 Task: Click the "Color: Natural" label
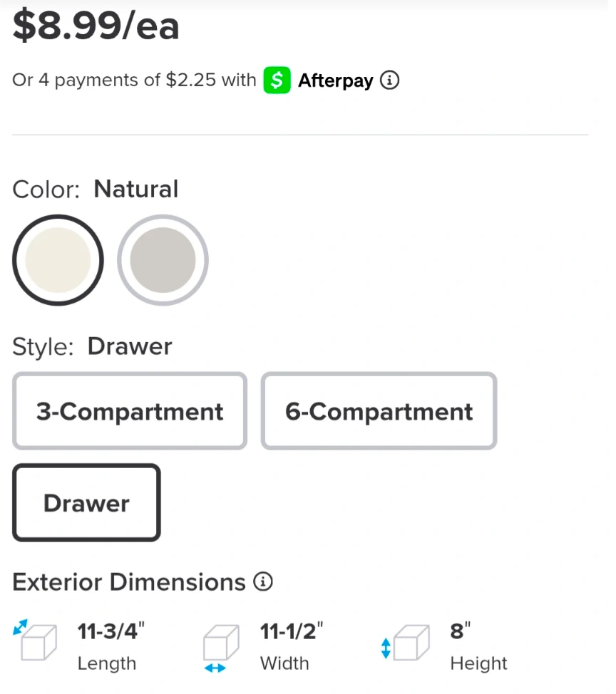click(x=96, y=190)
